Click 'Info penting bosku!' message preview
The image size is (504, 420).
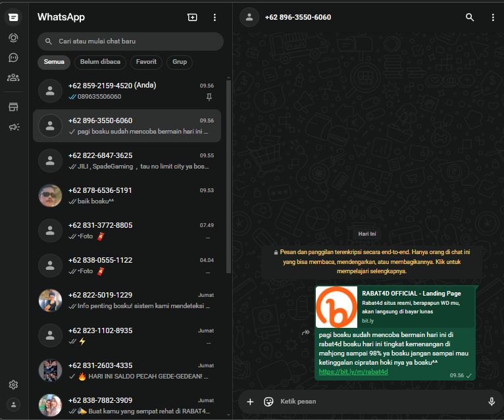click(143, 306)
